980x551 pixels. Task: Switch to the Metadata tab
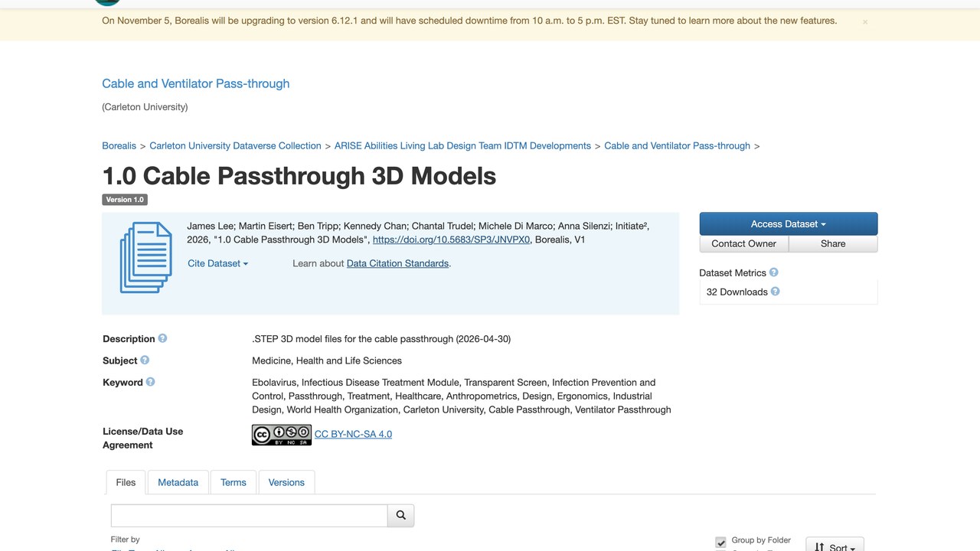[x=178, y=482]
